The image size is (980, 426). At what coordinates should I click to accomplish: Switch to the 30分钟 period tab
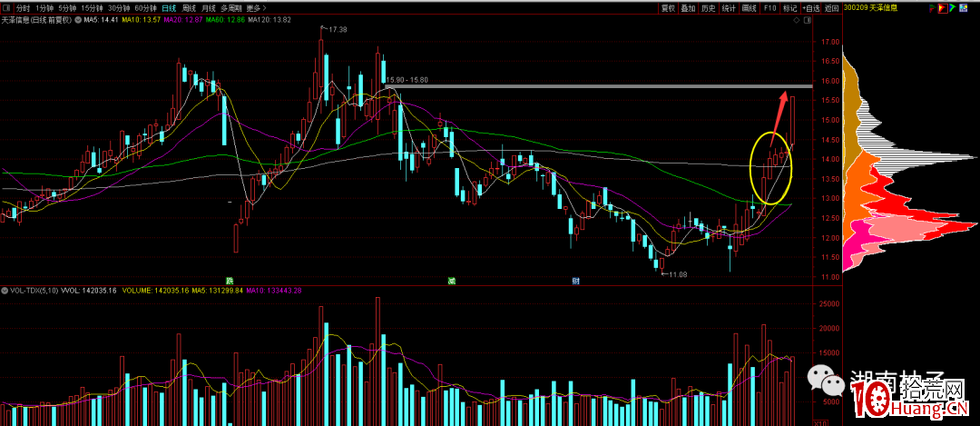(118, 7)
